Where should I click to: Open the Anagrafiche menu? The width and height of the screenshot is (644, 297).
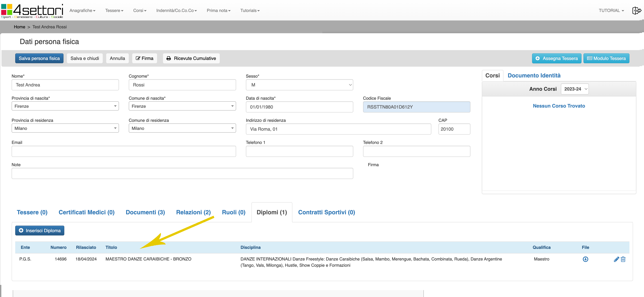(x=82, y=10)
